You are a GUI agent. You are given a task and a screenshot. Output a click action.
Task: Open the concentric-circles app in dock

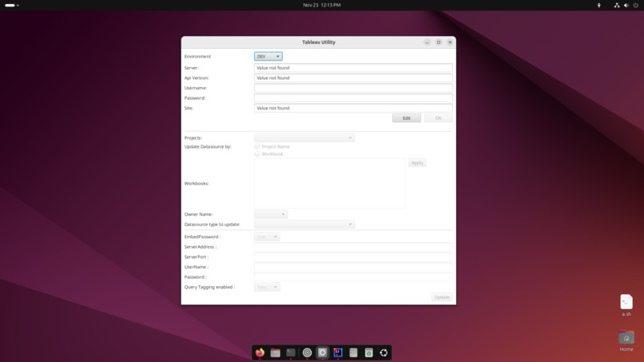click(x=307, y=352)
